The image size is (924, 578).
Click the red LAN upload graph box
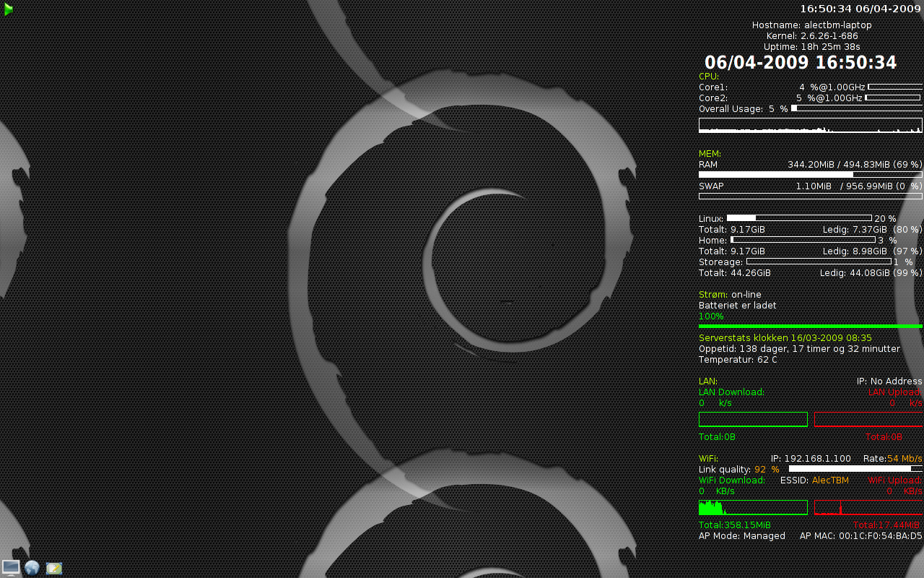(x=868, y=419)
